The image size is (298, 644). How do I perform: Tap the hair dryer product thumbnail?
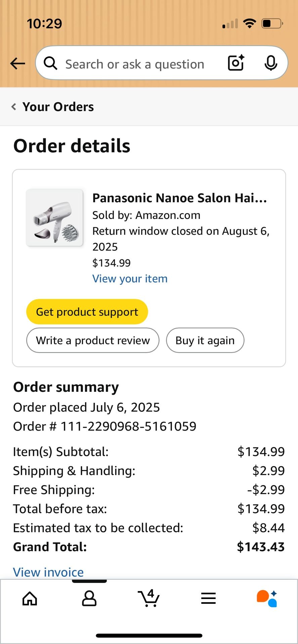[55, 218]
